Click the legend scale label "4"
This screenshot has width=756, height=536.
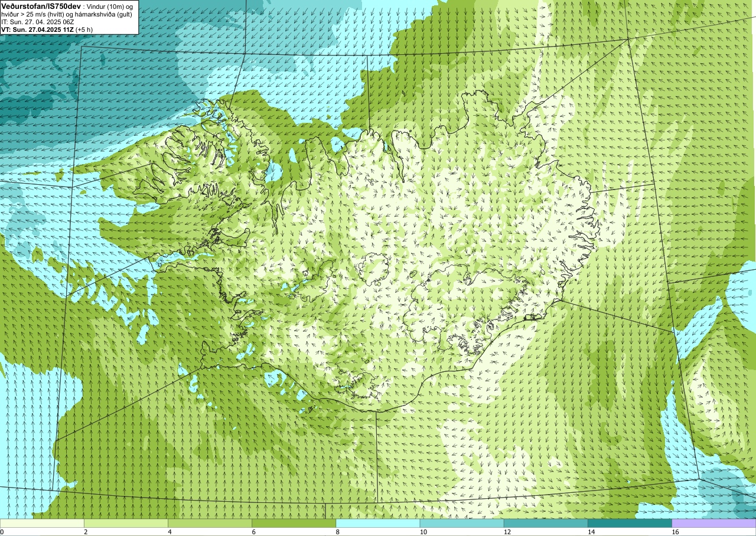[x=170, y=532]
